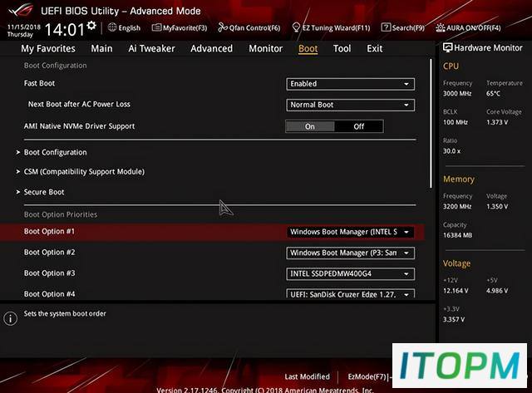Click the English language button
This screenshot has width=532, height=393.
[x=130, y=27]
